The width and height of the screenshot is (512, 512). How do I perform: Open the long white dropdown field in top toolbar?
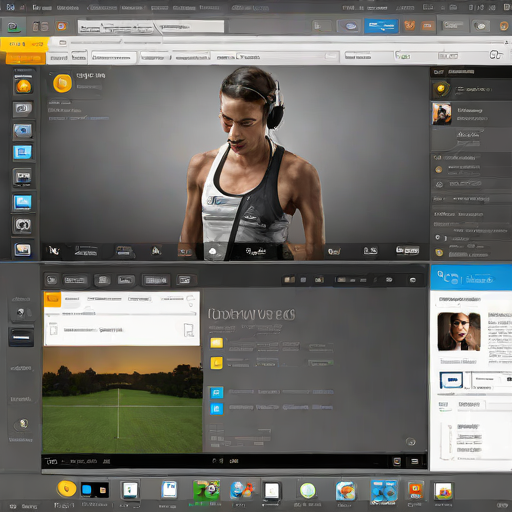click(x=151, y=27)
